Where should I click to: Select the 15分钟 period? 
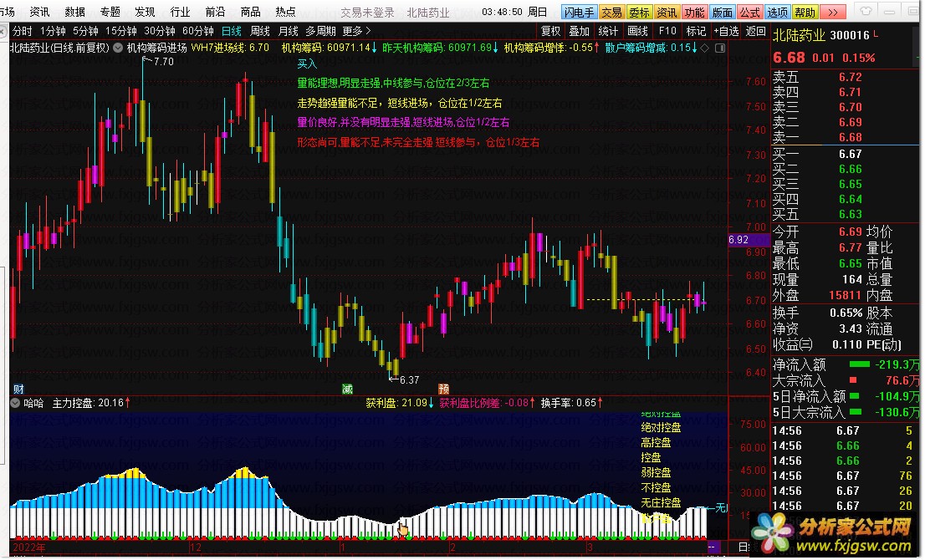(x=121, y=31)
